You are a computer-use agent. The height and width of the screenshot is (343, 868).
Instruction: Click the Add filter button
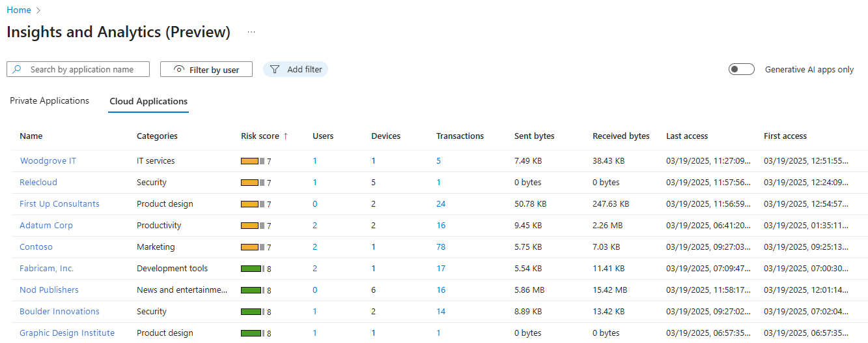296,69
